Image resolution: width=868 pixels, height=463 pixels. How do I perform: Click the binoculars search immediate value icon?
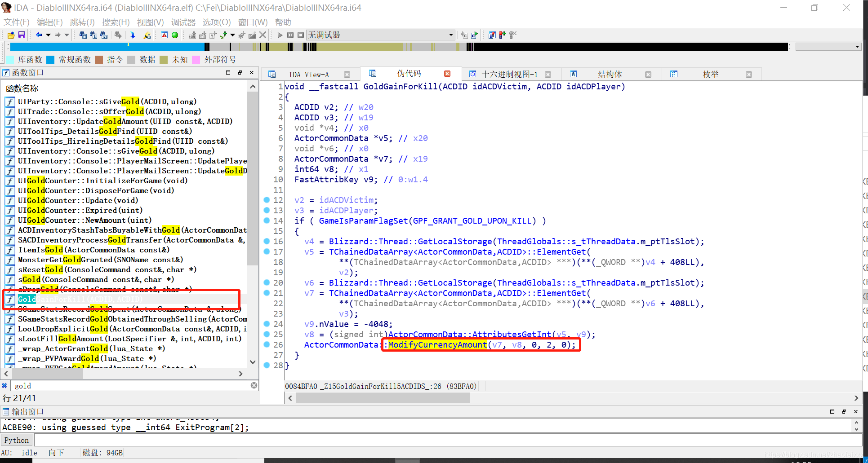[83, 35]
